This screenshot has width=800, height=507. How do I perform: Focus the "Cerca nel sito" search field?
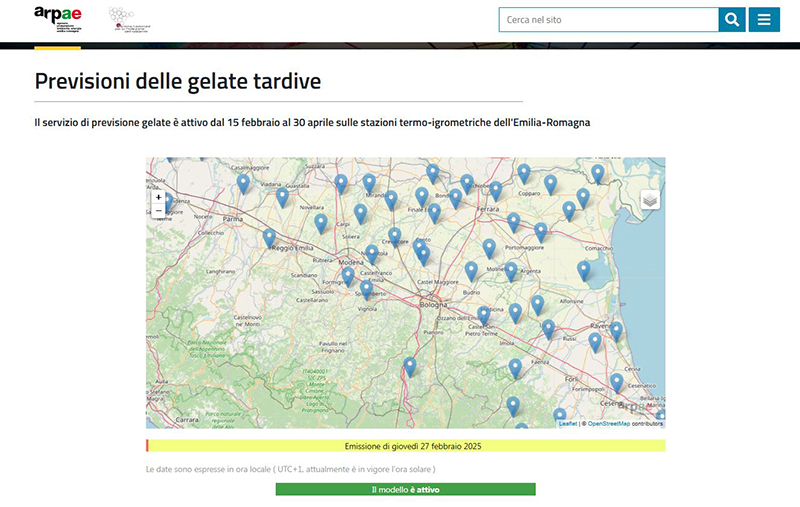click(608, 19)
